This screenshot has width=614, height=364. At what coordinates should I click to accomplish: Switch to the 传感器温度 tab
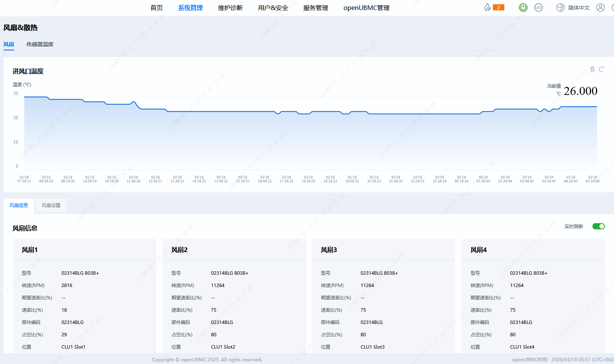(40, 44)
